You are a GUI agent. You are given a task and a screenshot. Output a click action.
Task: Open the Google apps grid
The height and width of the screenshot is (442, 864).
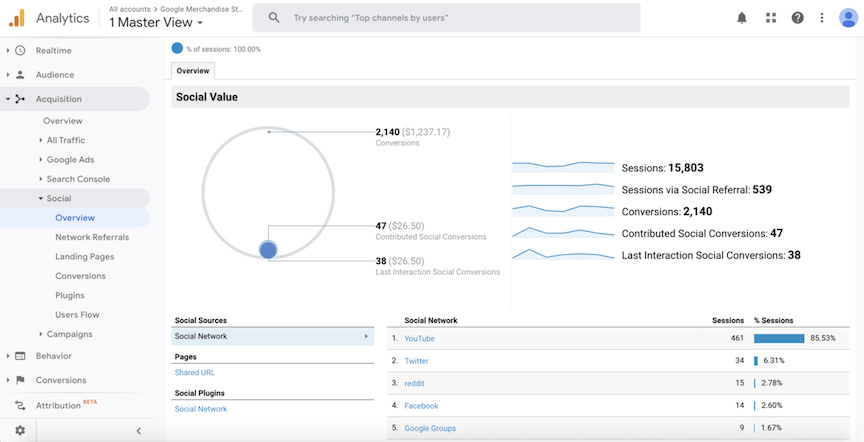pyautogui.click(x=770, y=18)
